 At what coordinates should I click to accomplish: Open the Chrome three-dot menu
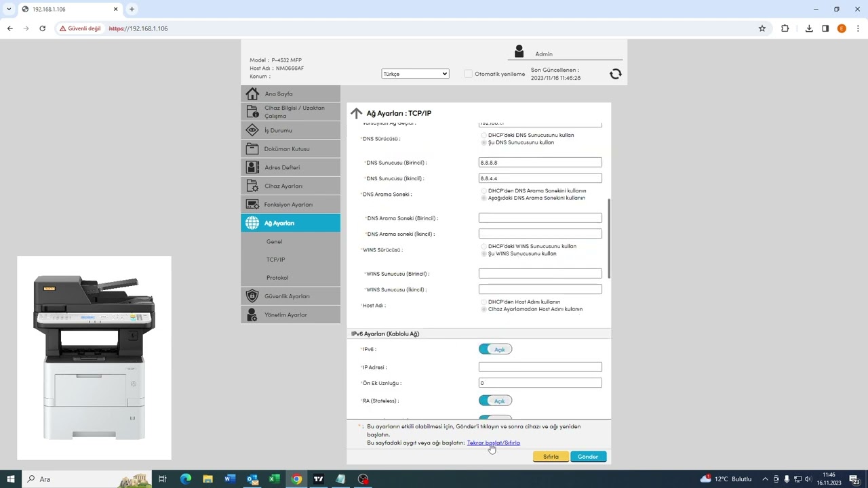tap(858, 28)
